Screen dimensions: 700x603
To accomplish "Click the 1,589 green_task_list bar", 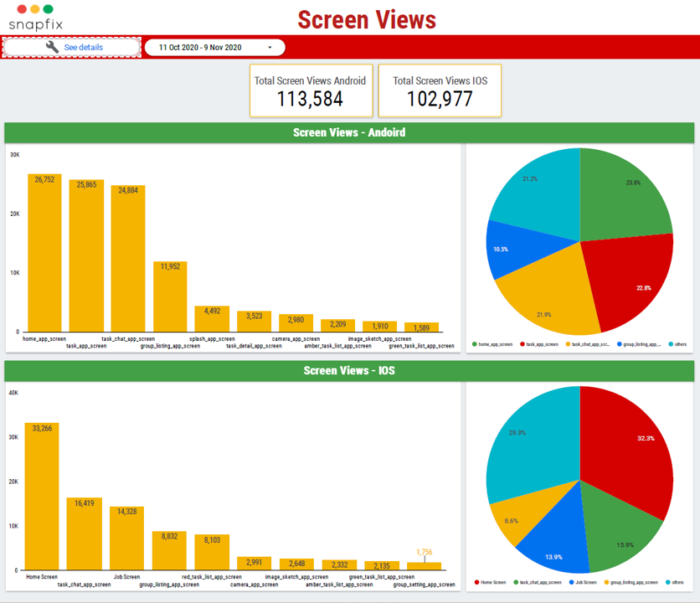I will coord(421,327).
